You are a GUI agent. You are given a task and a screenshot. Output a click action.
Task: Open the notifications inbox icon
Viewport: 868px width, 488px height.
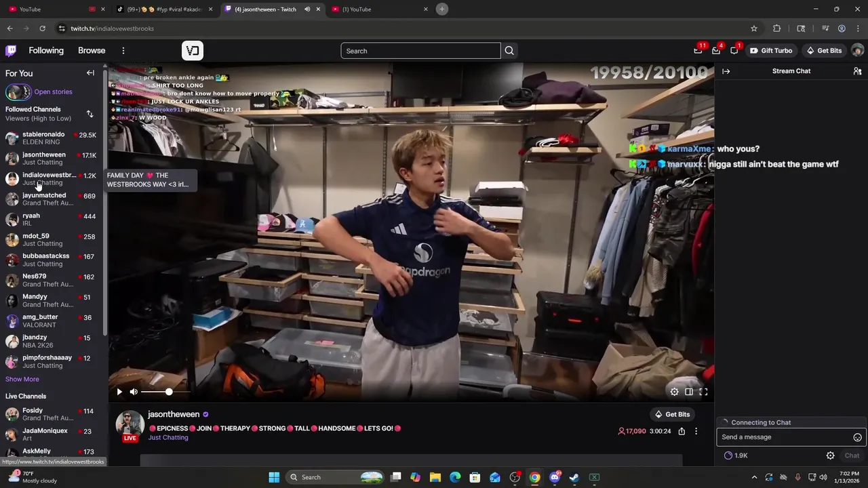[x=716, y=50]
